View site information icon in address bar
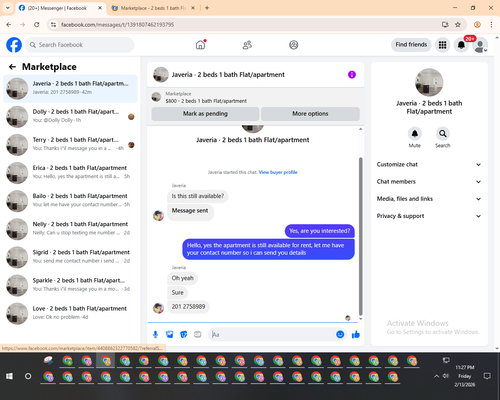Screen dimensions: 500x400 click(53, 25)
